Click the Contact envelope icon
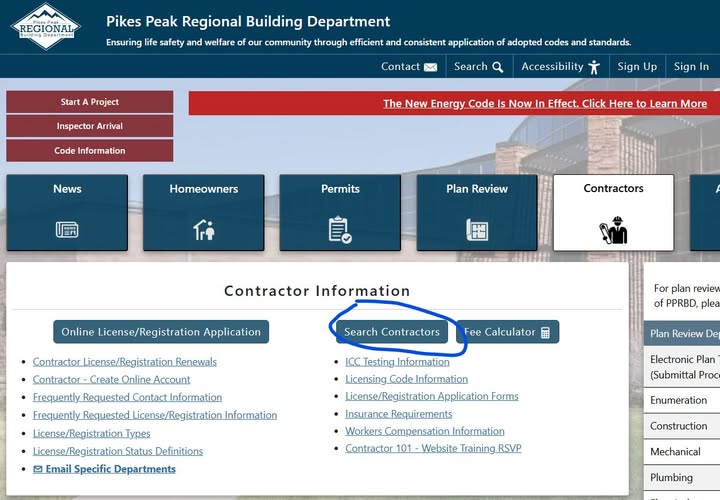Image resolution: width=720 pixels, height=500 pixels. point(430,67)
